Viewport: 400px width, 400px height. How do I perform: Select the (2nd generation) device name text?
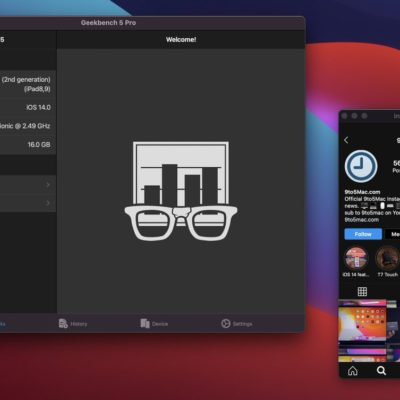(x=26, y=80)
